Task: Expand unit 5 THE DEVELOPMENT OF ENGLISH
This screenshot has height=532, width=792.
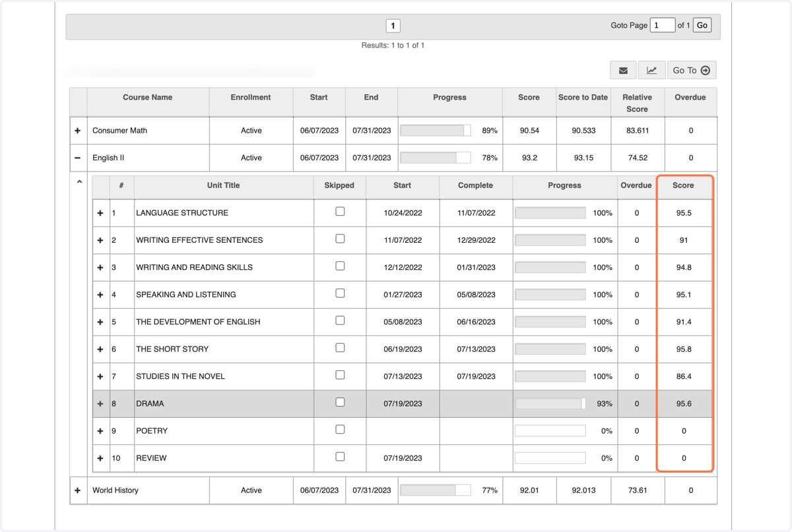Action: 100,322
